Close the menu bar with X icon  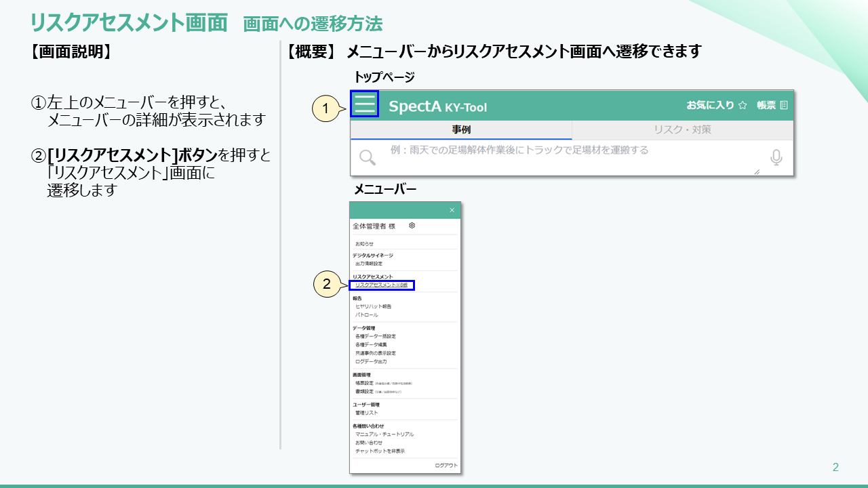pos(452,211)
